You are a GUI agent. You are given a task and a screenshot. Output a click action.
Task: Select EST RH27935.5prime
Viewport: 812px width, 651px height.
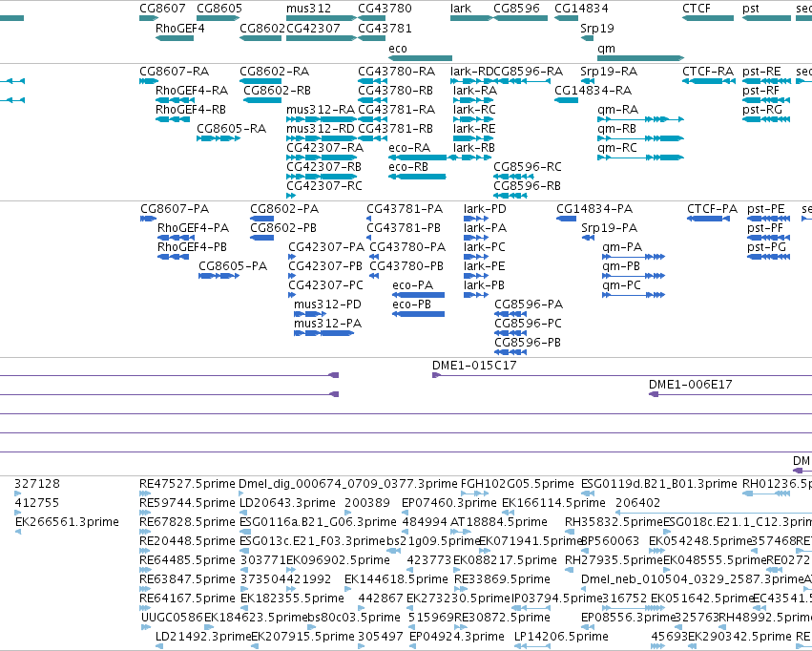[x=614, y=561]
